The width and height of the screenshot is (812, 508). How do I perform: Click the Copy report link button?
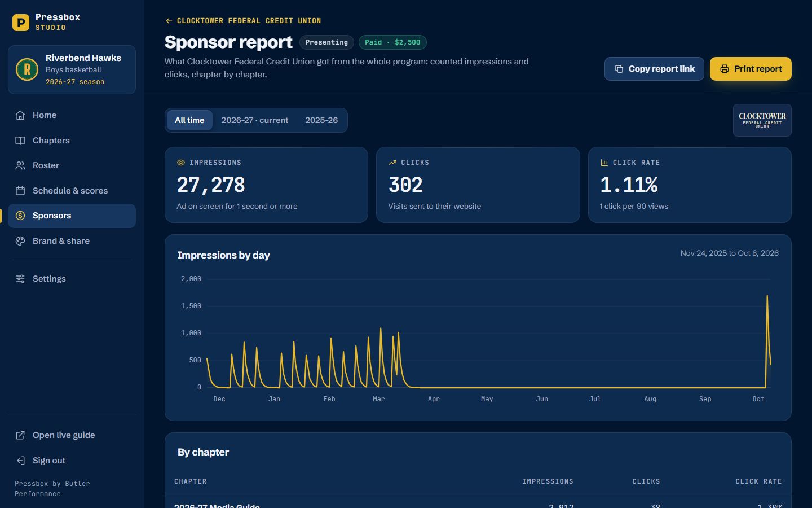(654, 69)
